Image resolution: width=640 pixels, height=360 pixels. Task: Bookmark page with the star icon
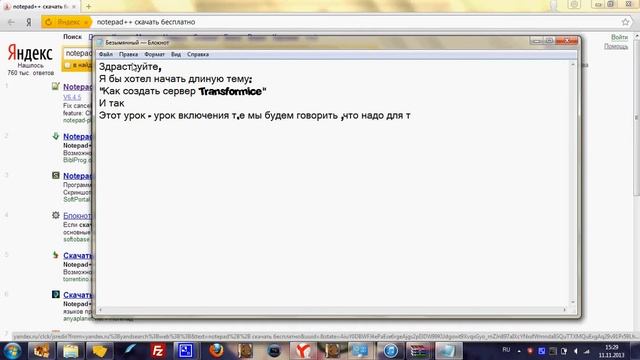[625, 22]
